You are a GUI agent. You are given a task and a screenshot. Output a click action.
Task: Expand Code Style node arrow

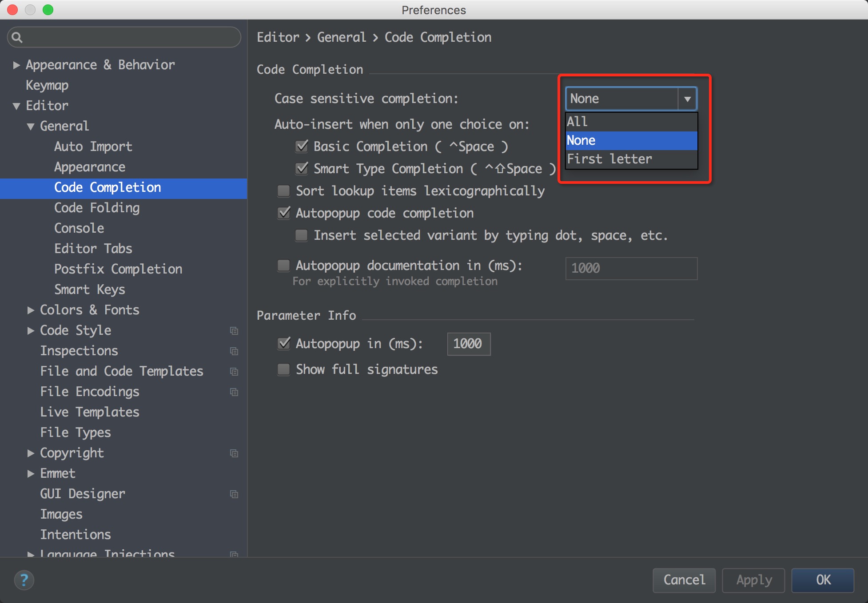[31, 331]
